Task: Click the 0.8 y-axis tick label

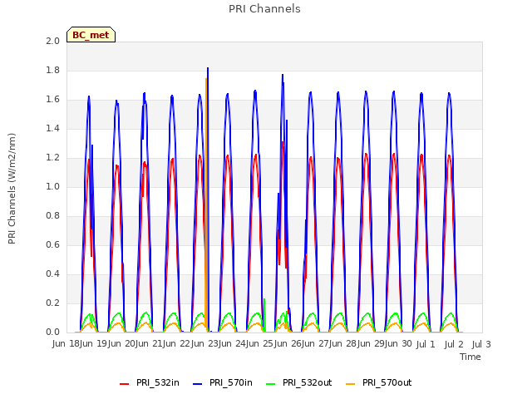Action: [53, 216]
